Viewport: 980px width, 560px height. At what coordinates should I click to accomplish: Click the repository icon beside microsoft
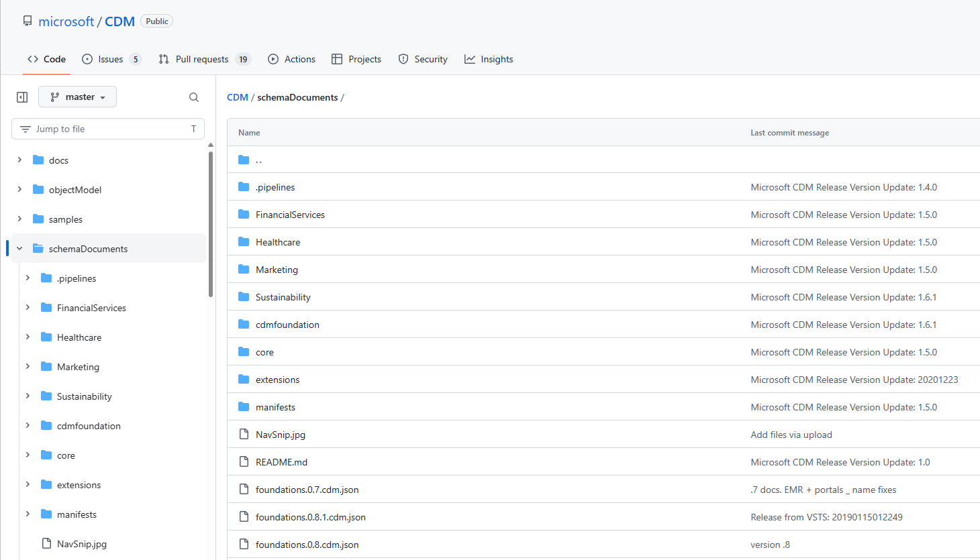(28, 21)
